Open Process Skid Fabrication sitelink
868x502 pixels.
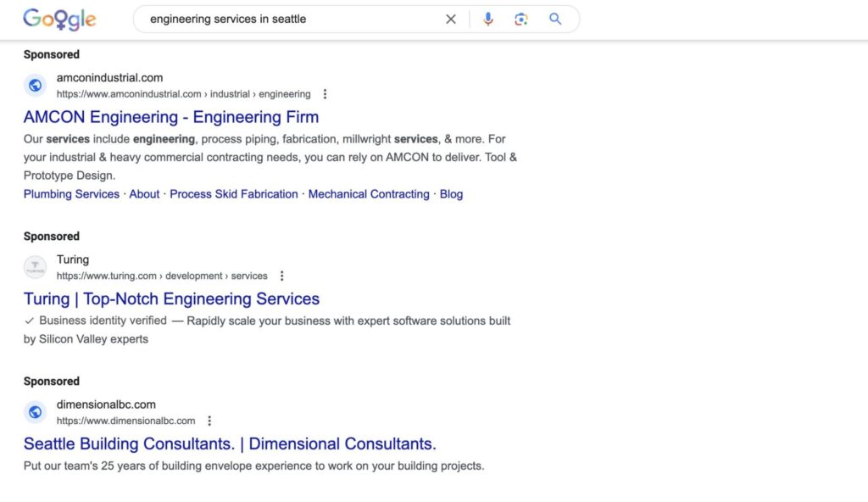(234, 194)
